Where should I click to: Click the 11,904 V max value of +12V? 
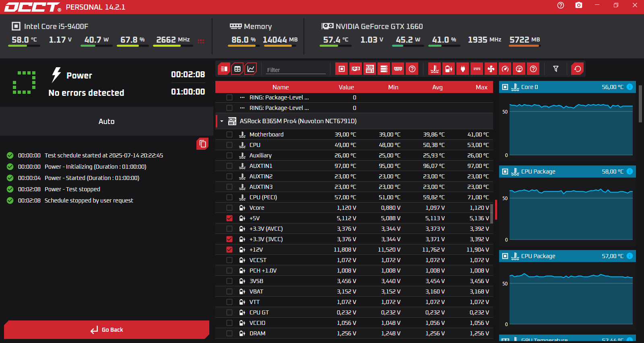click(478, 250)
